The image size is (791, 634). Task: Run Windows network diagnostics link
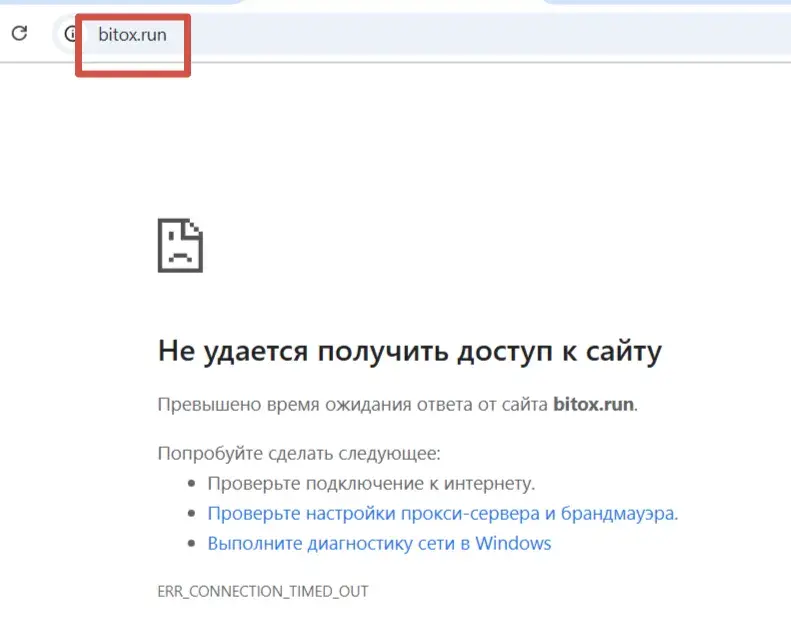[x=379, y=543]
